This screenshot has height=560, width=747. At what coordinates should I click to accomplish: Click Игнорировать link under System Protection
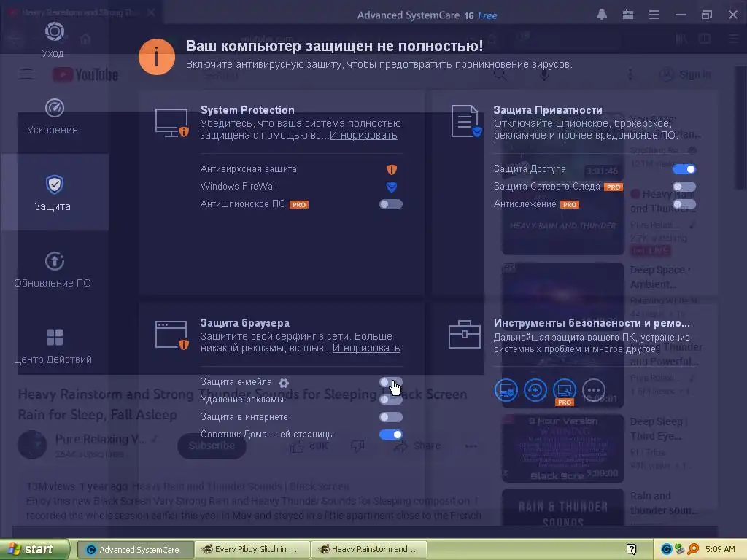point(363,135)
